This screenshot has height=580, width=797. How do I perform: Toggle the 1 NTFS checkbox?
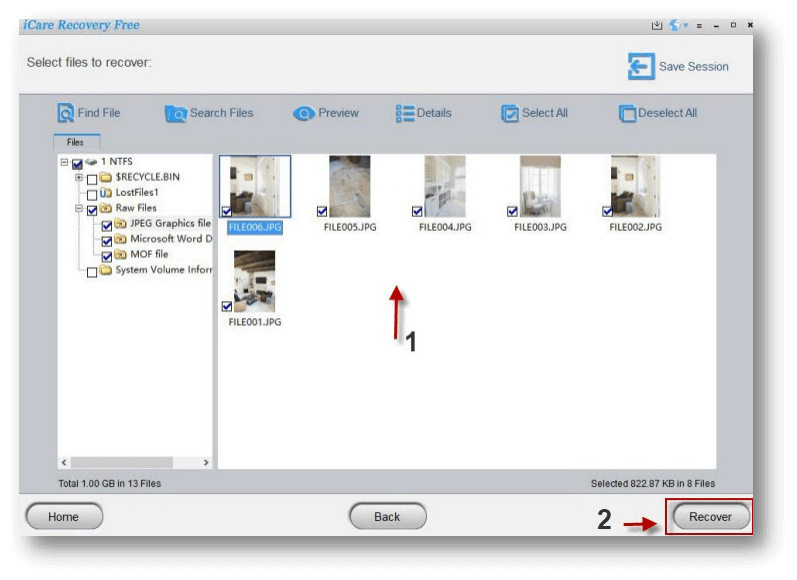coord(77,164)
